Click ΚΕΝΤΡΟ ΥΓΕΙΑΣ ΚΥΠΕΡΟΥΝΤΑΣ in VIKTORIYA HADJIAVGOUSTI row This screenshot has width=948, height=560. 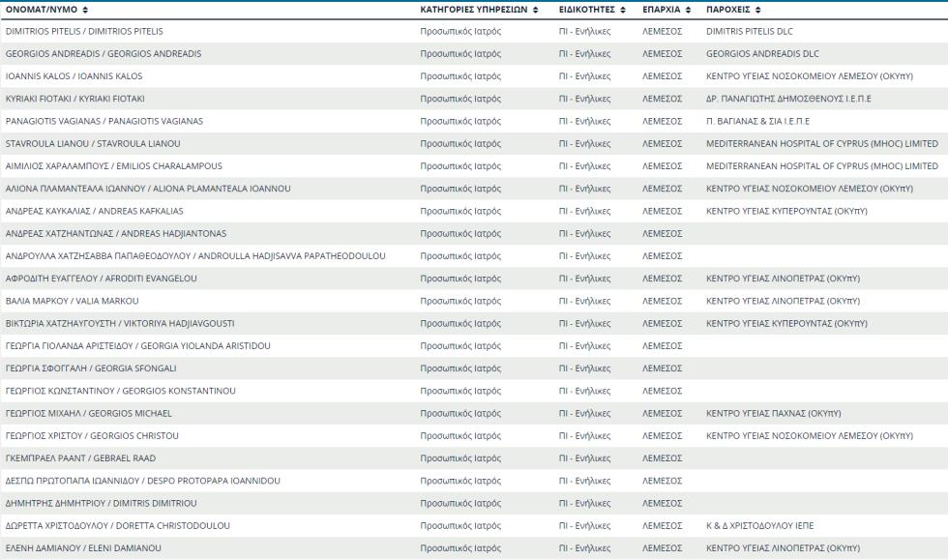pyautogui.click(x=786, y=324)
